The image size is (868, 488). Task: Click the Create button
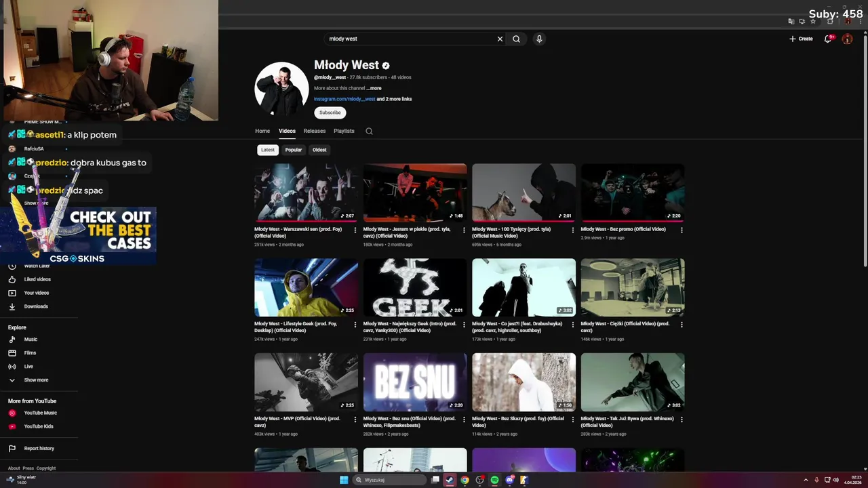coord(801,39)
